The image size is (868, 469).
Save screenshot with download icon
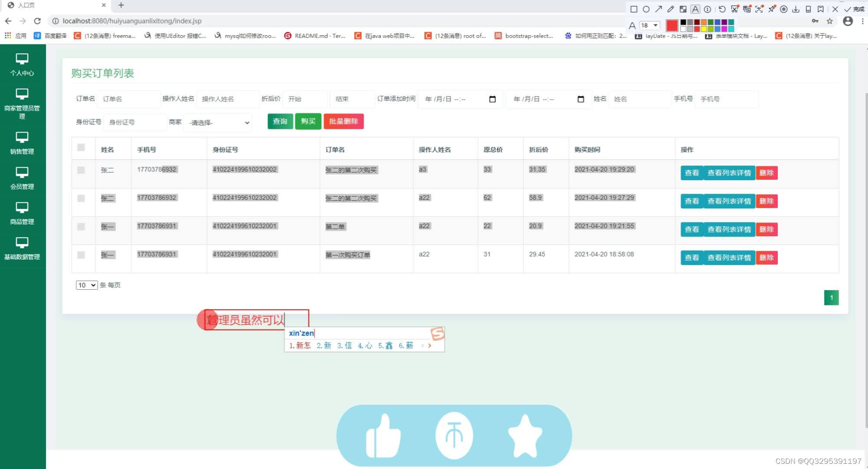click(x=796, y=9)
